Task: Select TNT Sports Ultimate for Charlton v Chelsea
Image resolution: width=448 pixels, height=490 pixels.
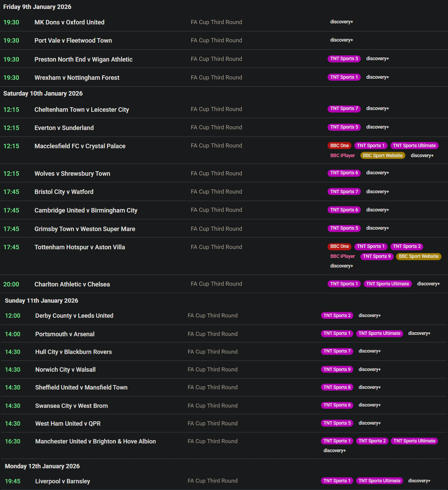Action: coord(388,284)
